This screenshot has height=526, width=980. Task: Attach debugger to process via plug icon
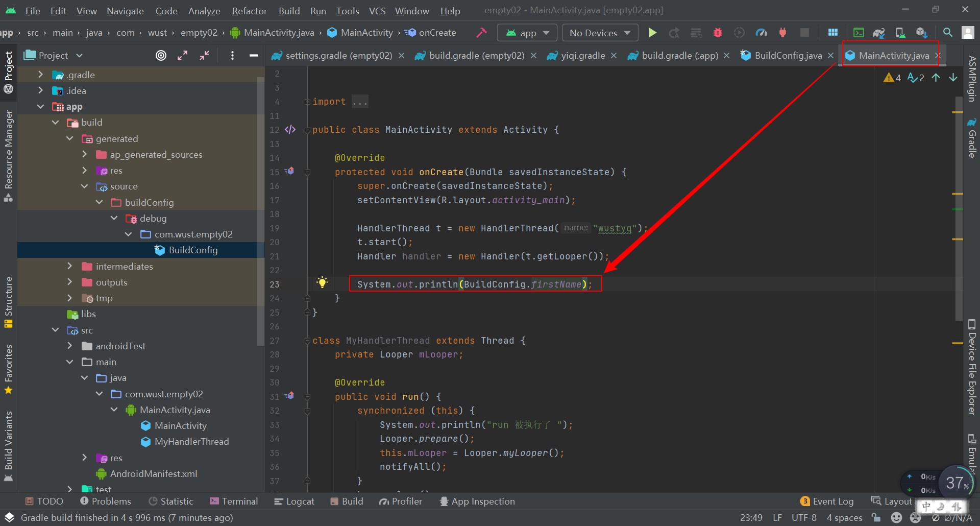[x=782, y=32]
